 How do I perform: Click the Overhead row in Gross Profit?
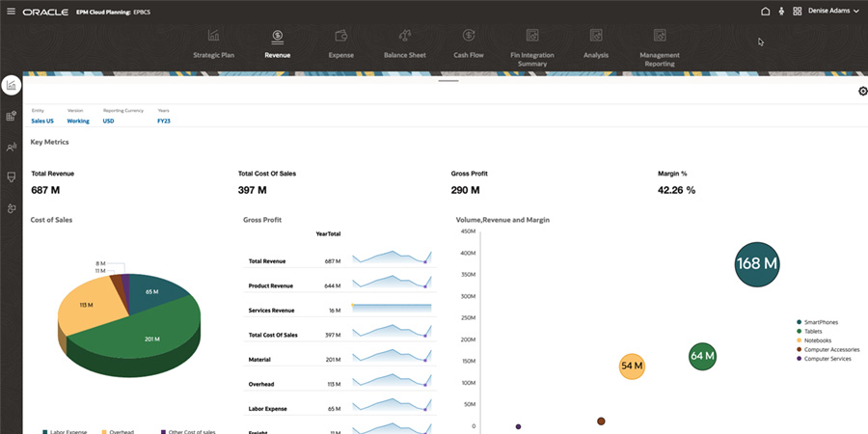coord(339,380)
